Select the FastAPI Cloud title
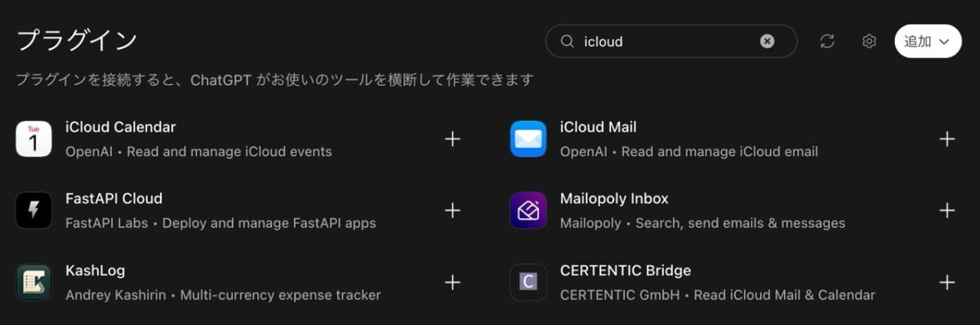Image resolution: width=980 pixels, height=325 pixels. point(114,198)
